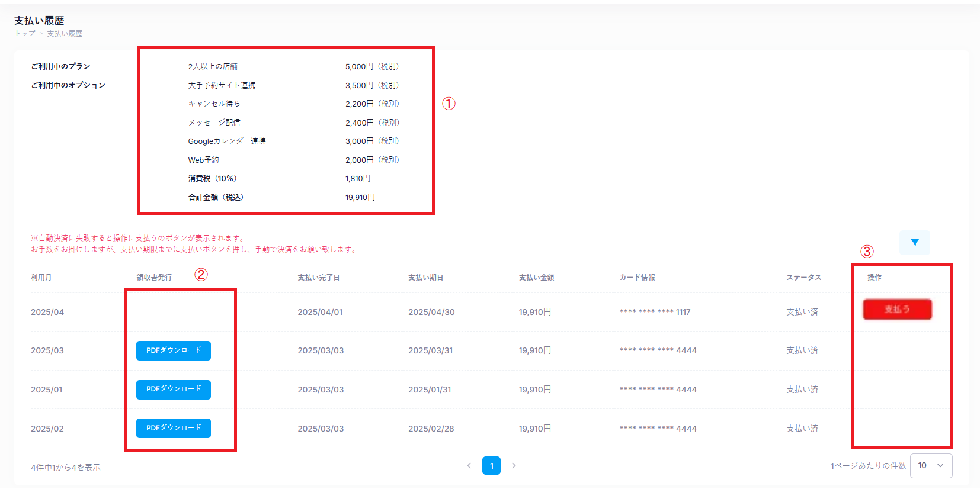Go to previous page with left chevron

469,466
